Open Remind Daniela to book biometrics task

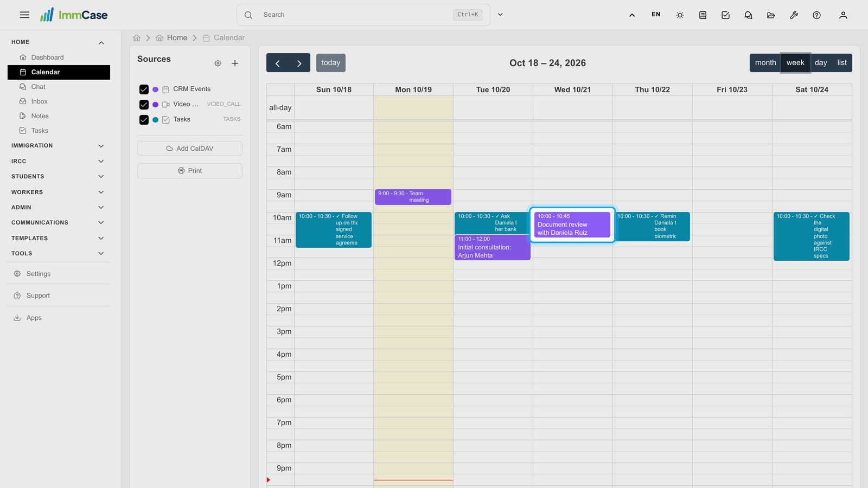click(x=653, y=227)
